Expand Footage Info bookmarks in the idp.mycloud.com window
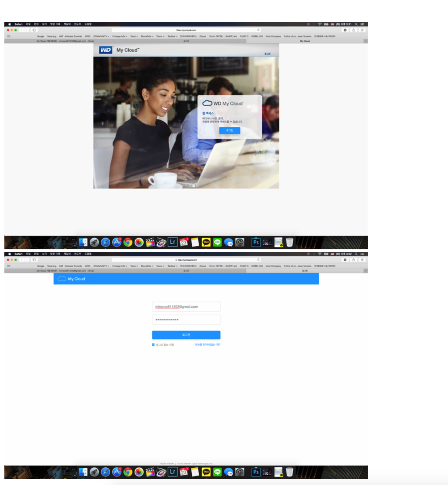Viewport: 448px width, 485px height. point(120,266)
